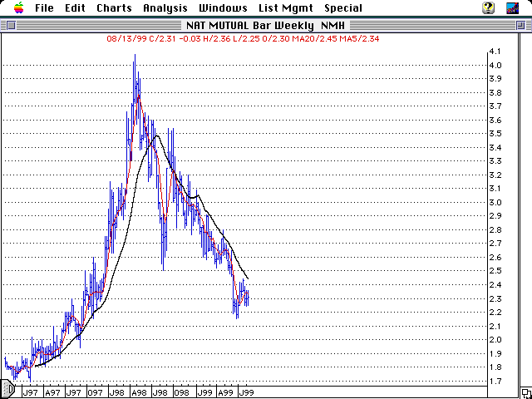Open the Apple menu
This screenshot has width=532, height=399.
click(19, 7)
